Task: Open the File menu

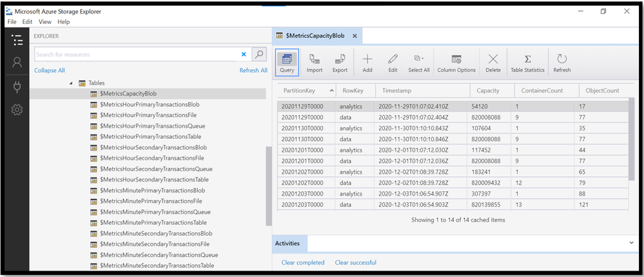Action: click(12, 22)
